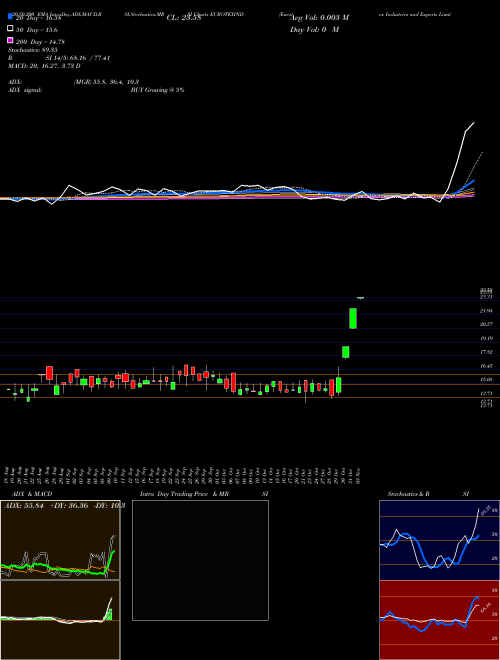
Task: Click the 19.19 price axis label
Action: tap(486, 338)
